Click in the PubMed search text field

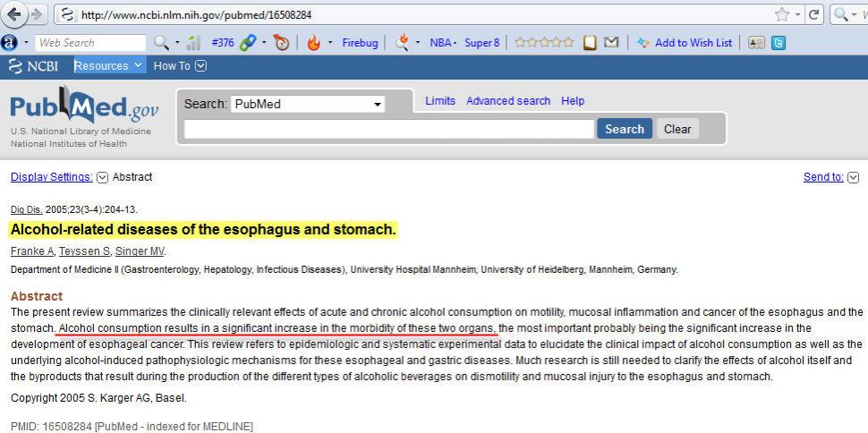pyautogui.click(x=388, y=129)
